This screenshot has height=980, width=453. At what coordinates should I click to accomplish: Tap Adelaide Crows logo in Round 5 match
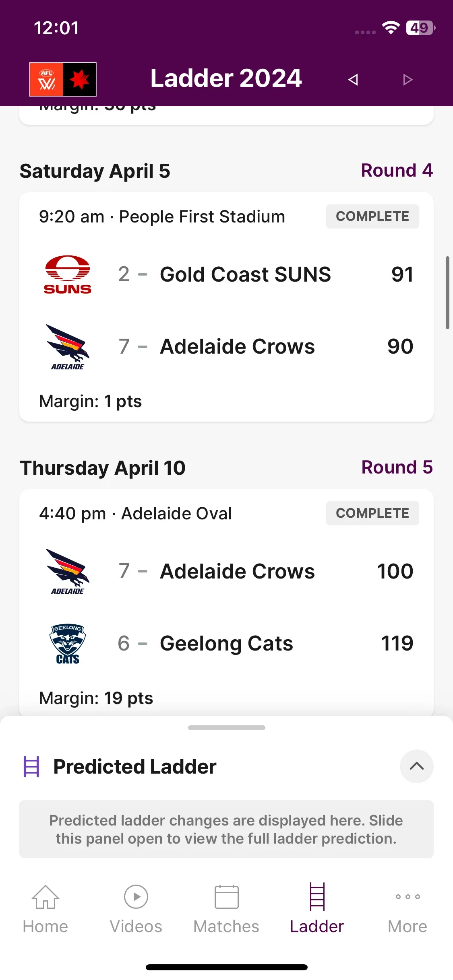coord(68,571)
